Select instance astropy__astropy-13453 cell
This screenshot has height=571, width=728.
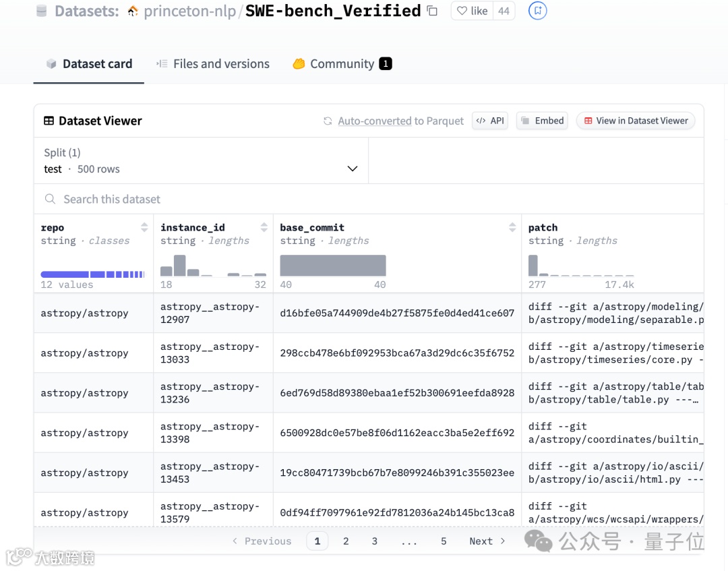click(213, 473)
